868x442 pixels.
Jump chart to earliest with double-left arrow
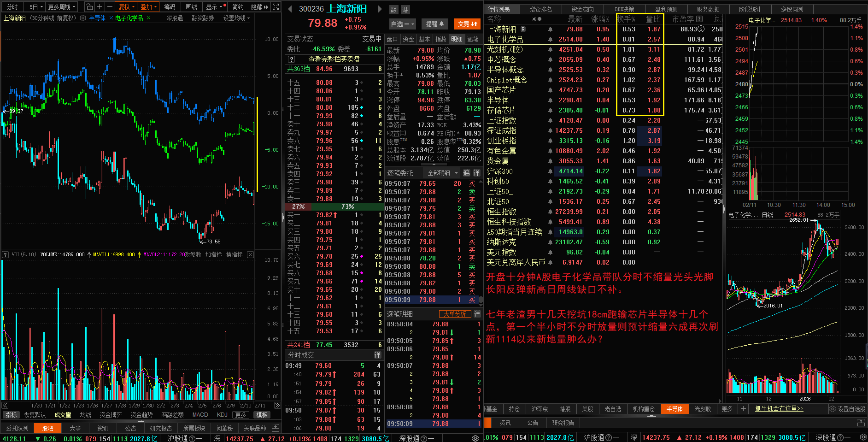(x=5, y=406)
